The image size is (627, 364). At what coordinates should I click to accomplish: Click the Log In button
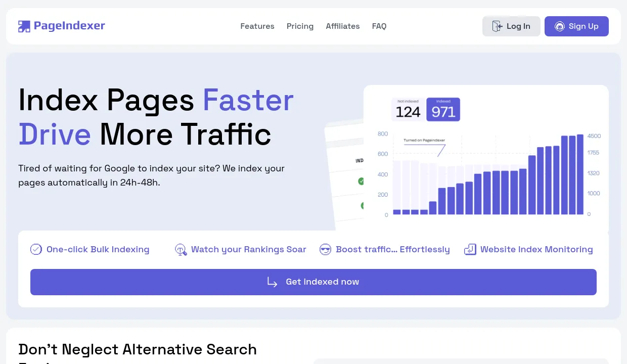(x=511, y=26)
